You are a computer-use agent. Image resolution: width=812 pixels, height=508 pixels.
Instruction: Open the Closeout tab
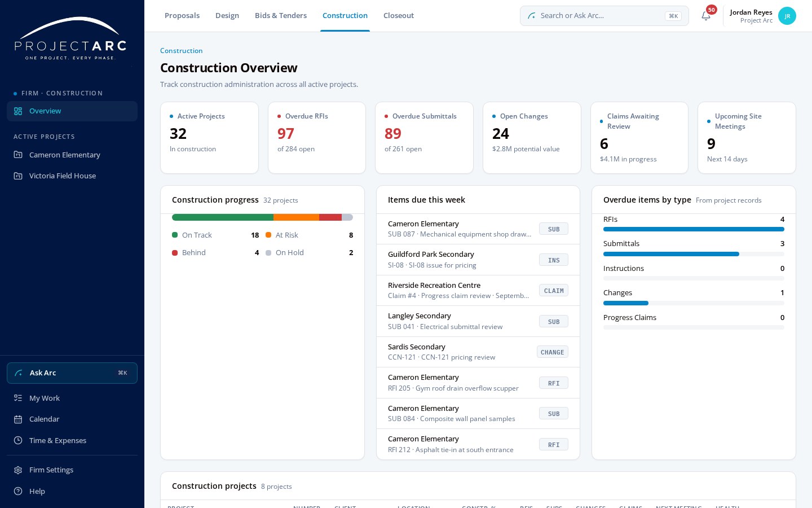(x=399, y=16)
